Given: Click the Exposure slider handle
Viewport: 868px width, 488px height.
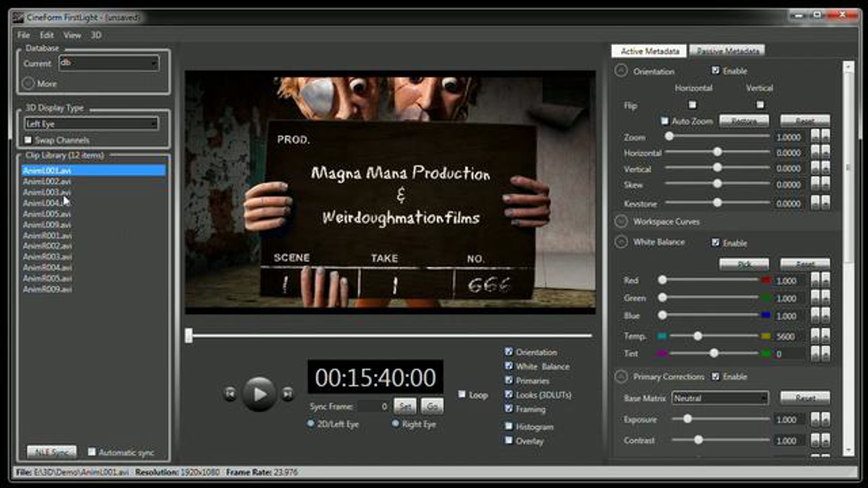Looking at the screenshot, I should click(687, 419).
